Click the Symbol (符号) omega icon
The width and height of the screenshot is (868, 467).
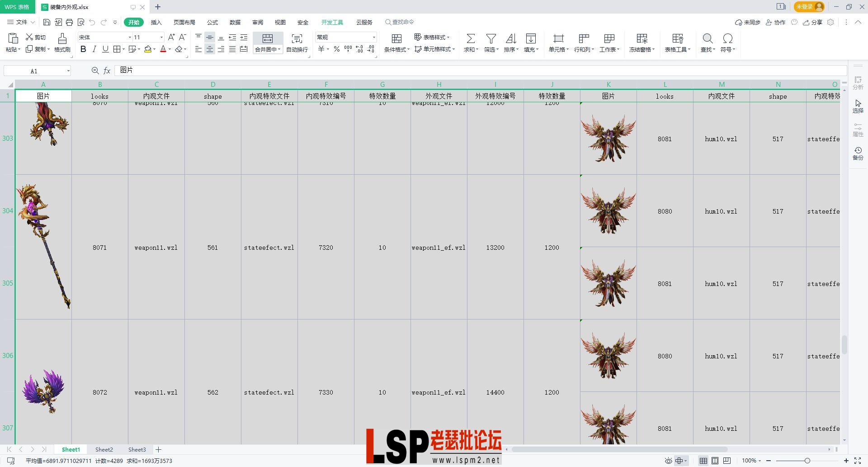click(728, 38)
